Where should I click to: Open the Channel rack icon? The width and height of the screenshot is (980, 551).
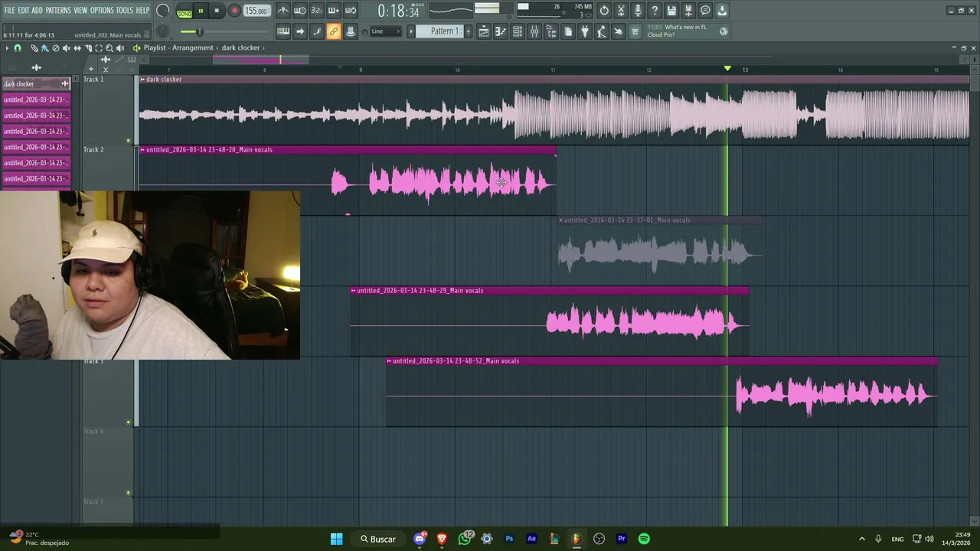(518, 31)
